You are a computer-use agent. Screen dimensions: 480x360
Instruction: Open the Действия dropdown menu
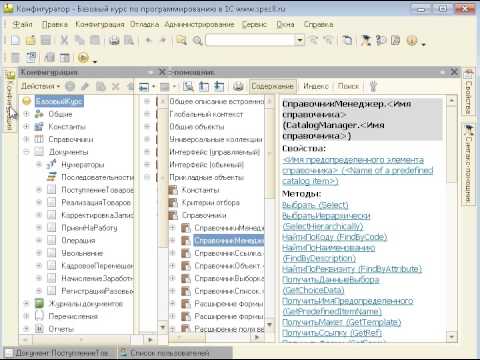[41, 86]
